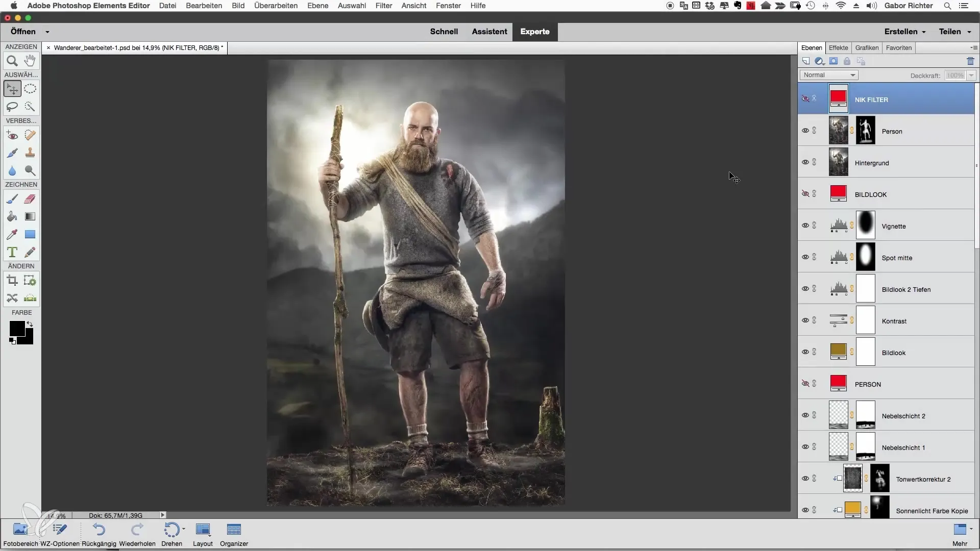Screen dimensions: 980x551
Task: Select the Blur tool droplet icon
Action: click(12, 171)
